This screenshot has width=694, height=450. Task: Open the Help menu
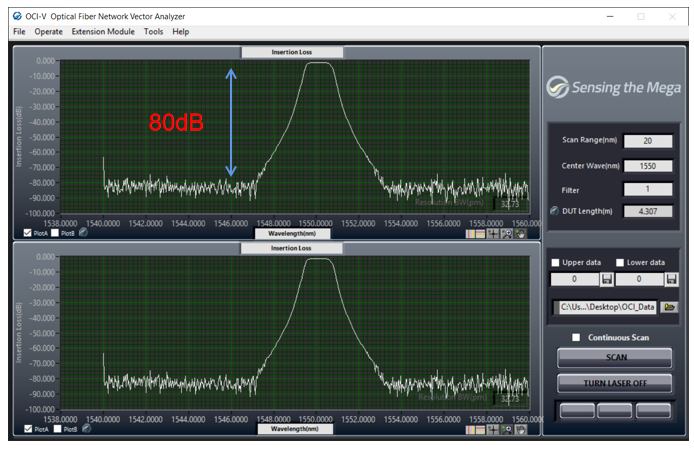point(181,31)
